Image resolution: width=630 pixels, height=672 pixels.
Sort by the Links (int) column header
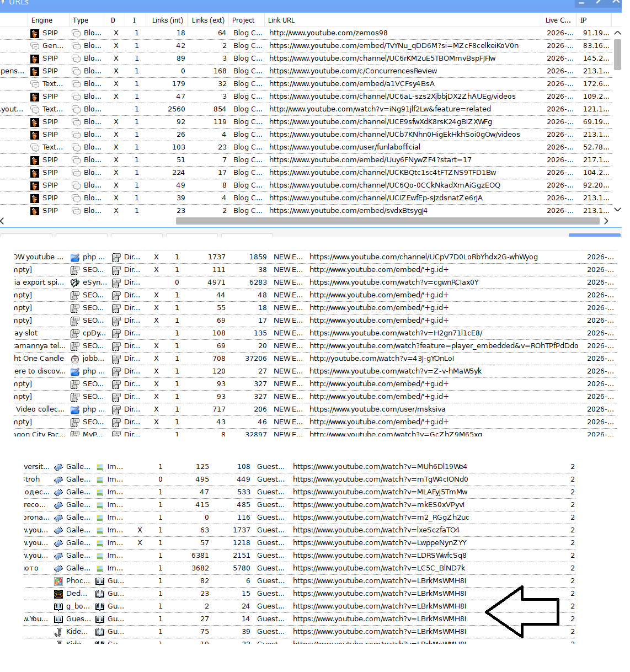point(167,20)
